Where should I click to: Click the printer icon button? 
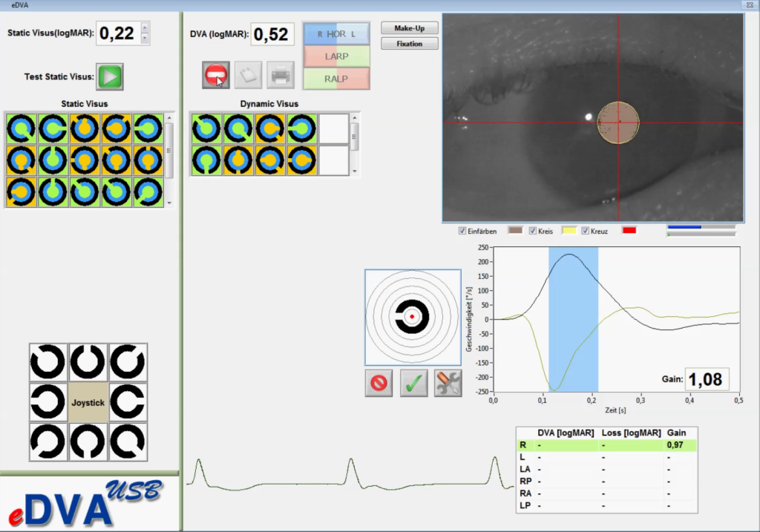(x=281, y=75)
